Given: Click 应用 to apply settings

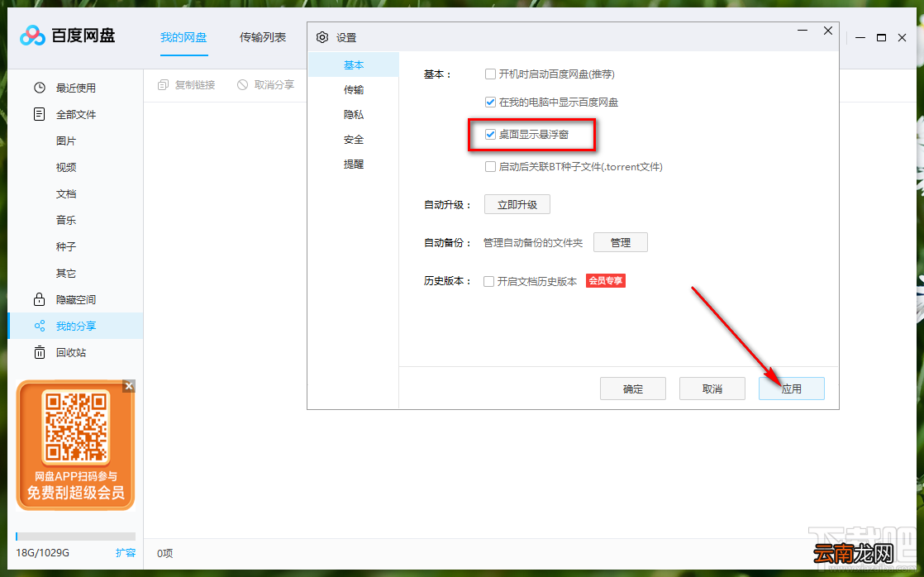Looking at the screenshot, I should [792, 389].
